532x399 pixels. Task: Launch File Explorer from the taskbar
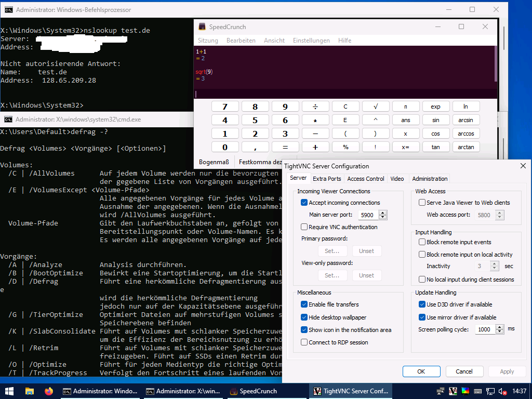pos(30,391)
